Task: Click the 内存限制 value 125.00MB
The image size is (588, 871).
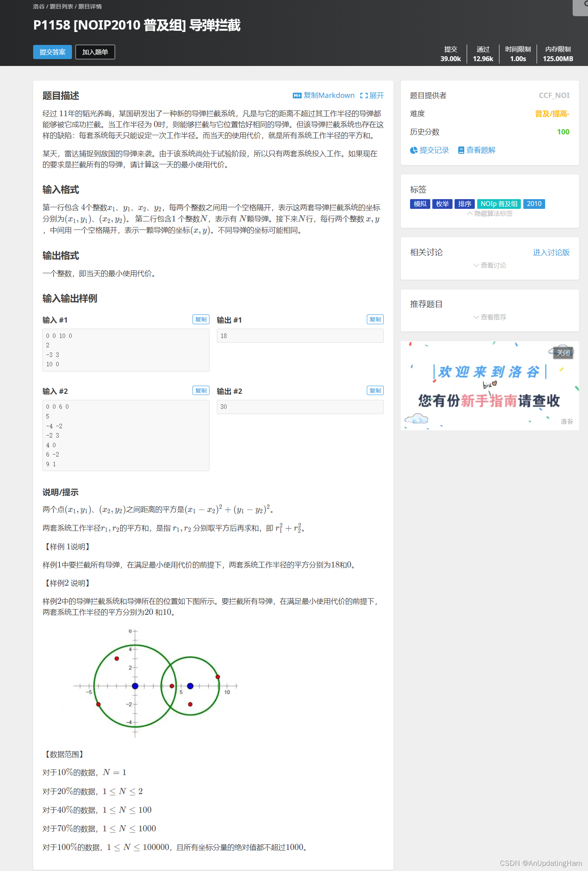Action: click(558, 59)
